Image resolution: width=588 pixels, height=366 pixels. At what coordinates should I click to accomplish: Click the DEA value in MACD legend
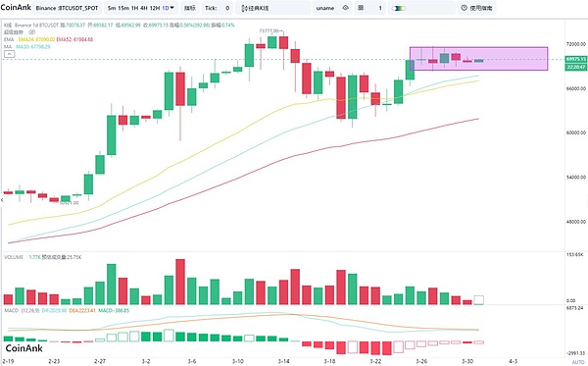coord(82,311)
